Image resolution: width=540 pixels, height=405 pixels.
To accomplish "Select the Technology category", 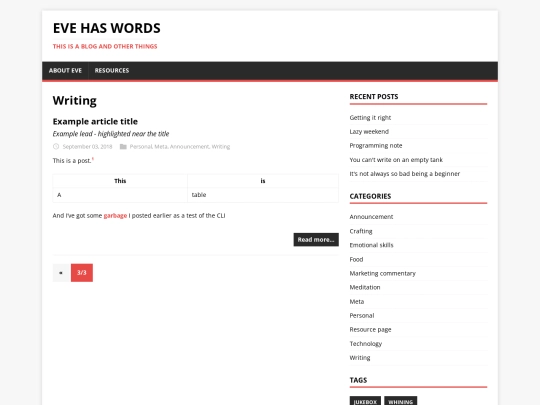I will click(366, 344).
